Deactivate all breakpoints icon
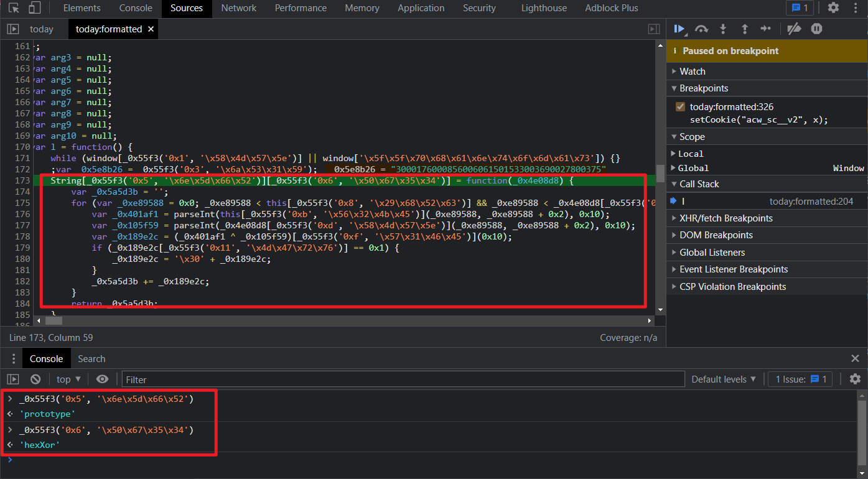 (793, 29)
